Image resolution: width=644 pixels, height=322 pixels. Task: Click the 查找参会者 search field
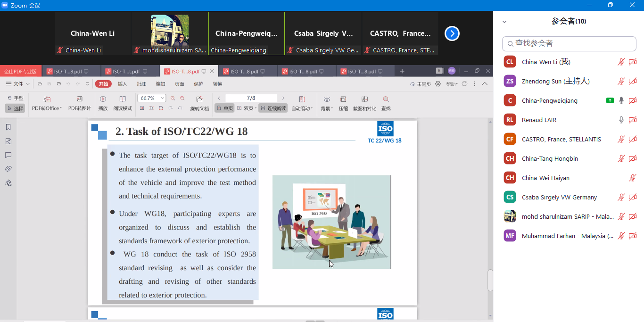click(569, 43)
